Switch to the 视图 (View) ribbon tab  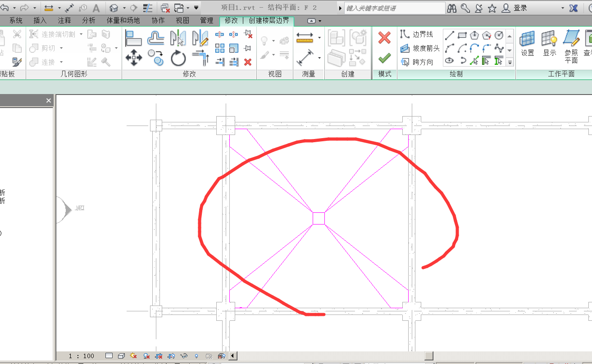182,21
